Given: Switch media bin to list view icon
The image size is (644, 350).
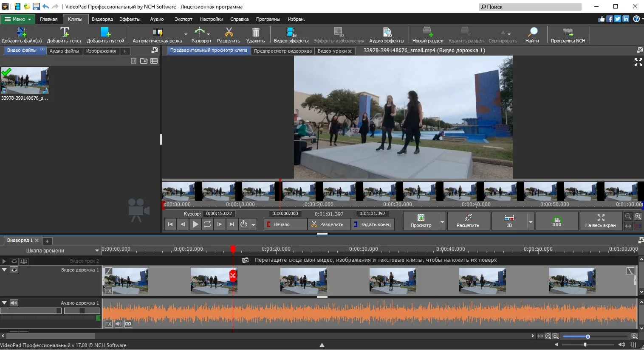Looking at the screenshot, I should pyautogui.click(x=154, y=61).
